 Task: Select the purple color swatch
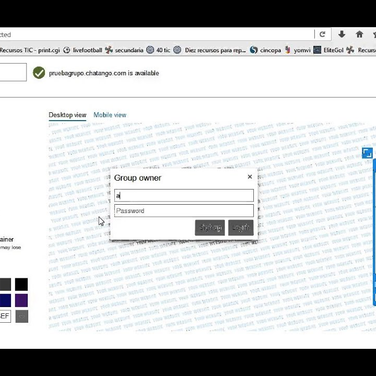(x=21, y=300)
